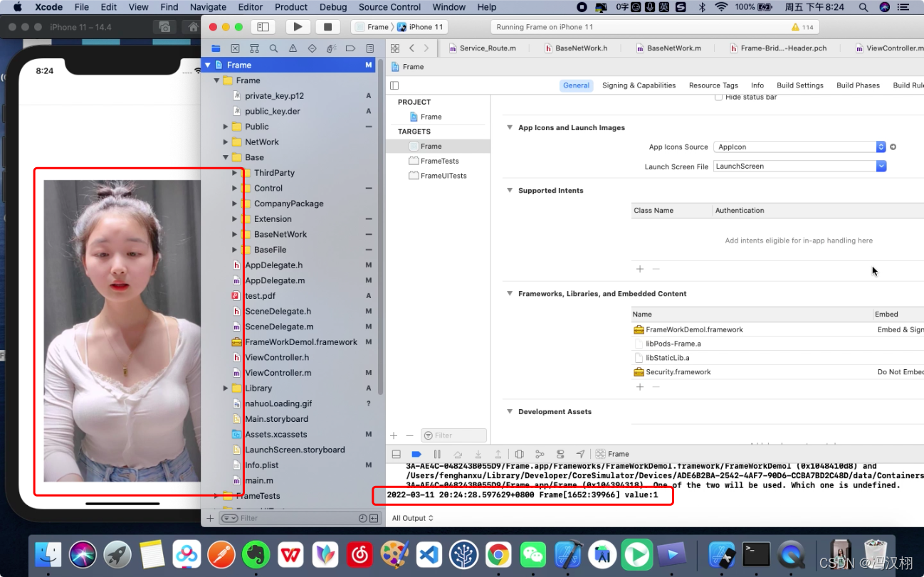Image resolution: width=924 pixels, height=577 pixels.
Task: Switch to Build Settings tab
Action: 800,85
